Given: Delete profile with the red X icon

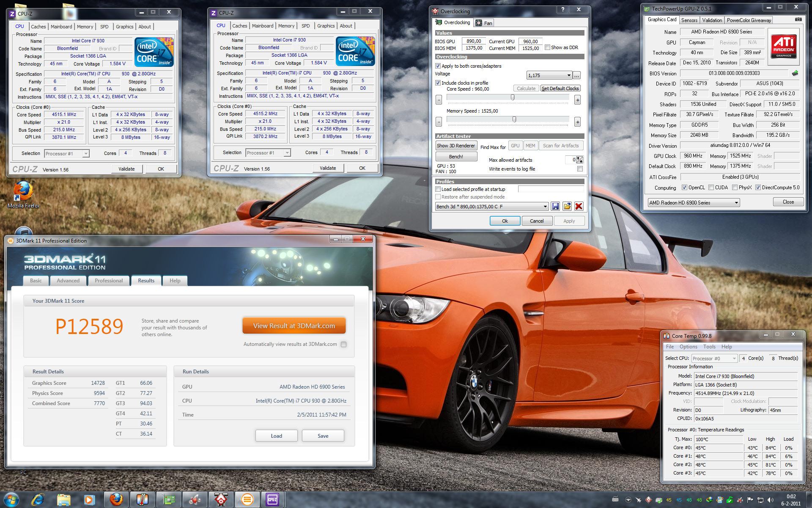Looking at the screenshot, I should tap(579, 206).
